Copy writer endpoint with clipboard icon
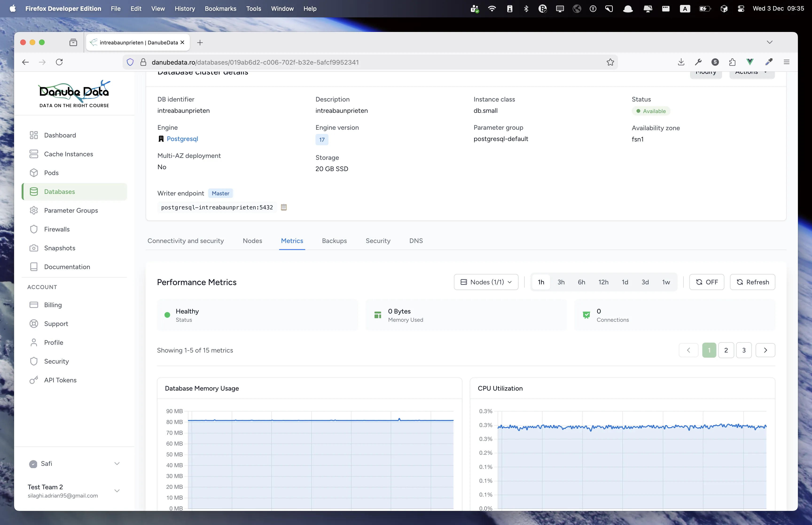 (x=284, y=207)
